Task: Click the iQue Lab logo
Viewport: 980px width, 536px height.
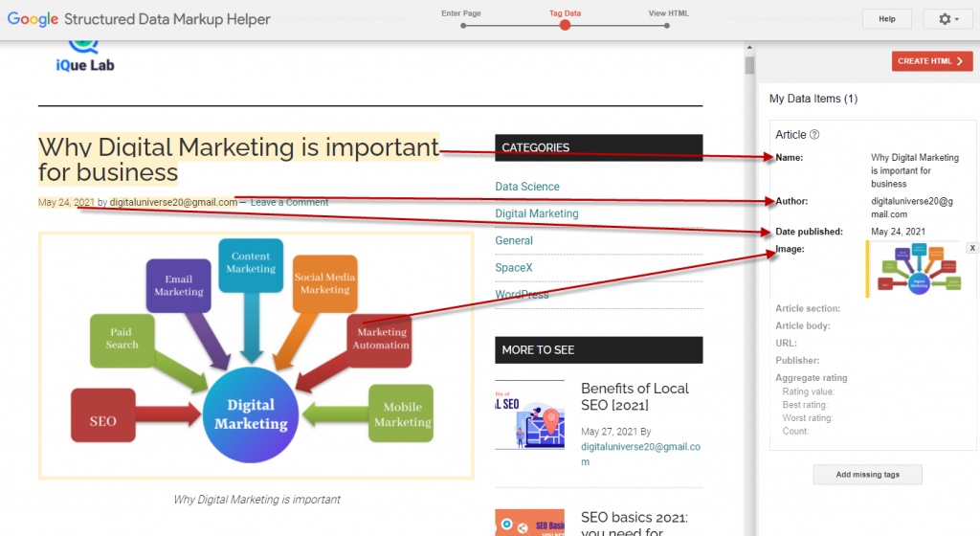Action: (85, 57)
